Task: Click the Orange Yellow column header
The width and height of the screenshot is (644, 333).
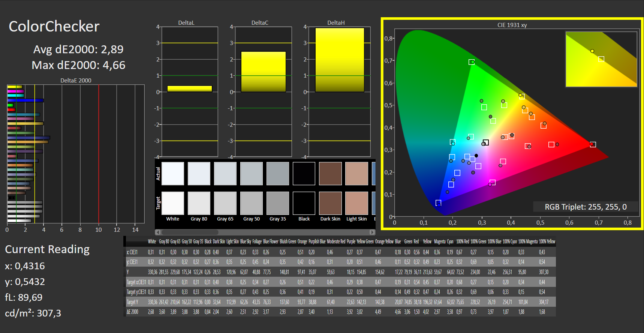Action: point(384,241)
